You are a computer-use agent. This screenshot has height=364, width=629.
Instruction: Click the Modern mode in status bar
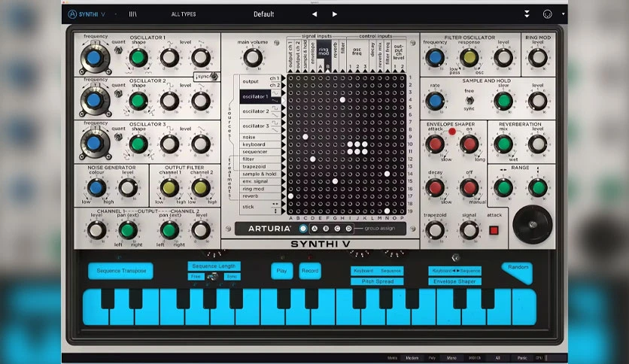point(412,358)
